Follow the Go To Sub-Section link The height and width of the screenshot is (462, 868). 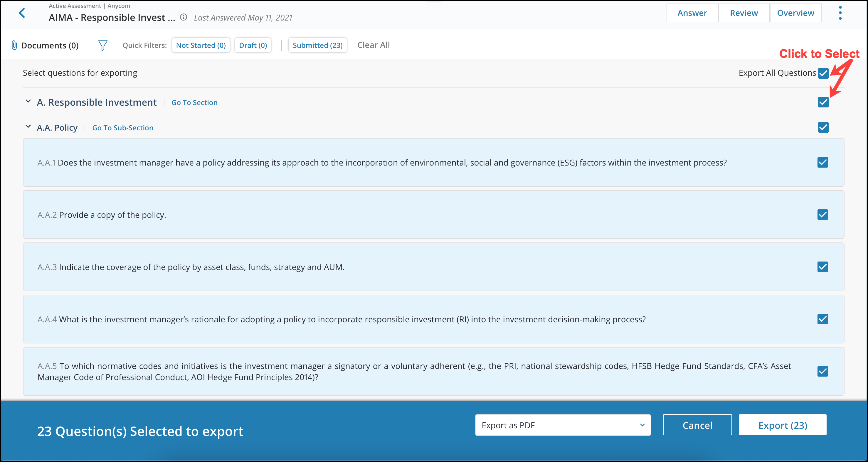point(123,128)
